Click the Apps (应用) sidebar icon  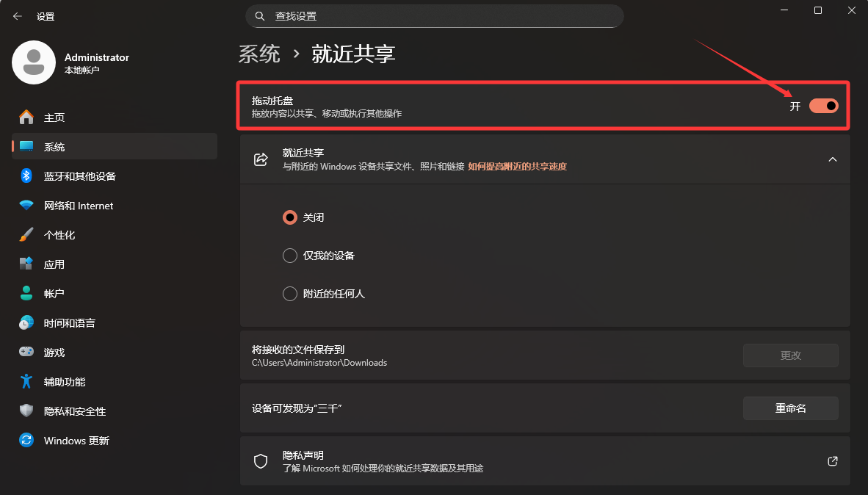coord(26,264)
